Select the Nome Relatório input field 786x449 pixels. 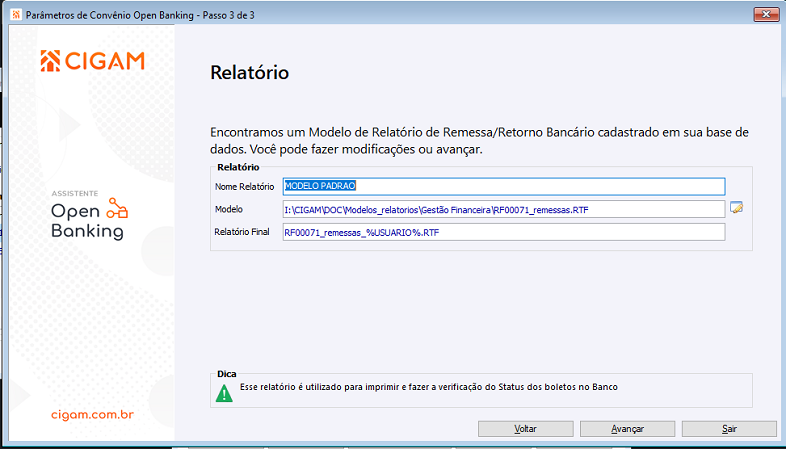(x=503, y=186)
